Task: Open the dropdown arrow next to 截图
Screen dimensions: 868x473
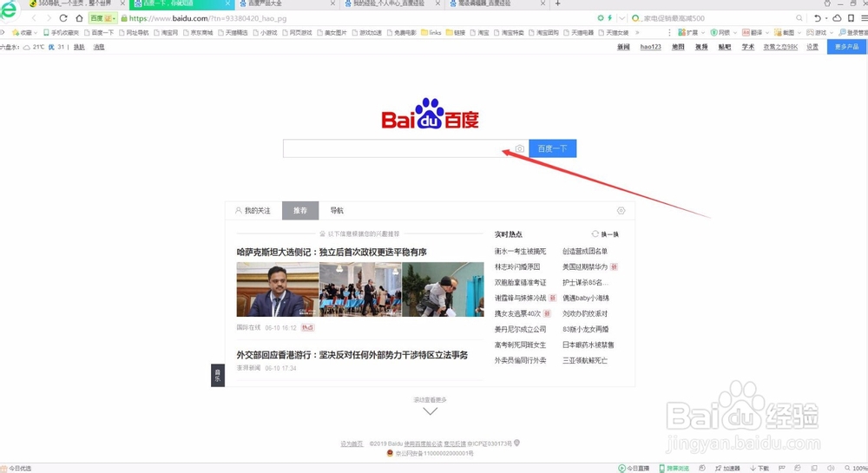Action: 800,33
